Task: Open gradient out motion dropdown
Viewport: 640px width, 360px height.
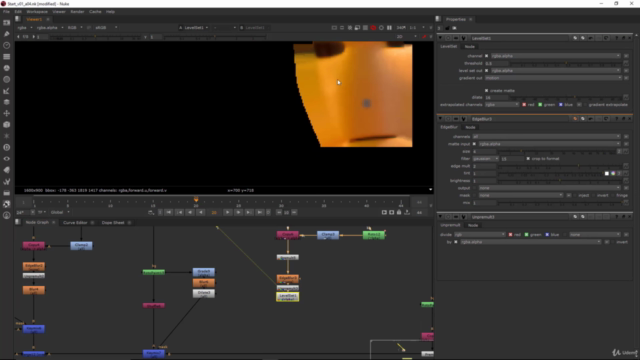Action: 553,78
